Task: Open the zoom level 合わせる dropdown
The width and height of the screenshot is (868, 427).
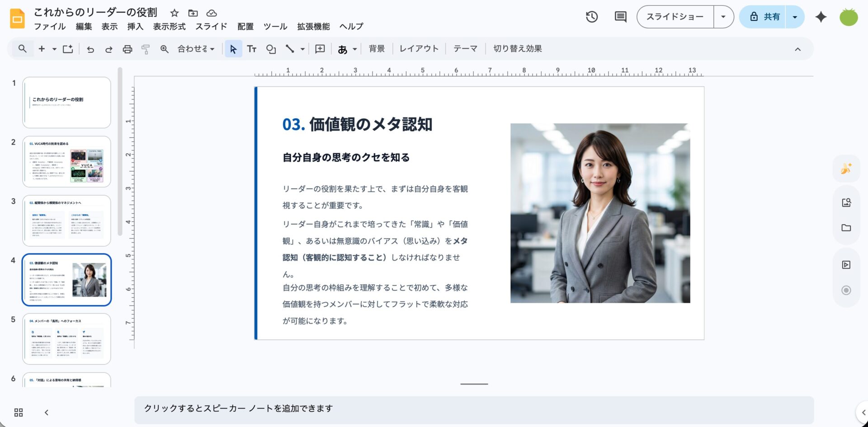Action: tap(196, 49)
